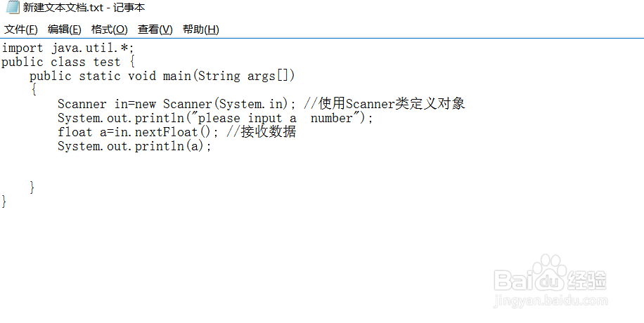Open the 查看(V) menu
644x323 pixels.
pyautogui.click(x=155, y=29)
